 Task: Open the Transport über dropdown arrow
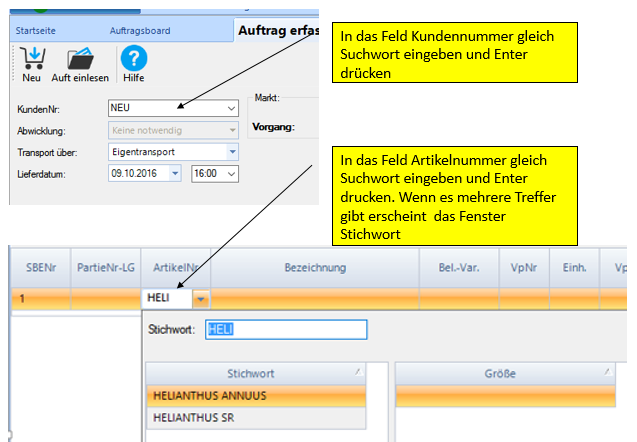[232, 152]
